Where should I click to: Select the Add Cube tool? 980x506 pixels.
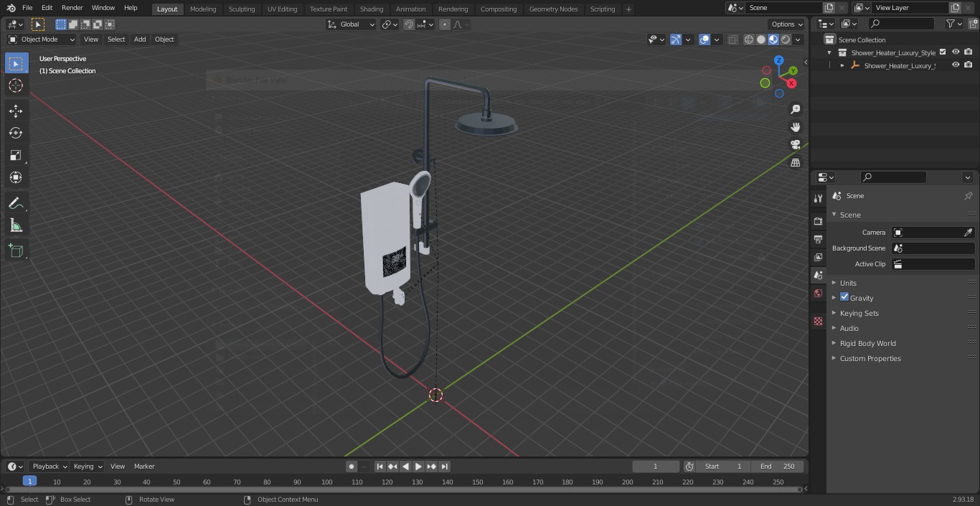[16, 250]
